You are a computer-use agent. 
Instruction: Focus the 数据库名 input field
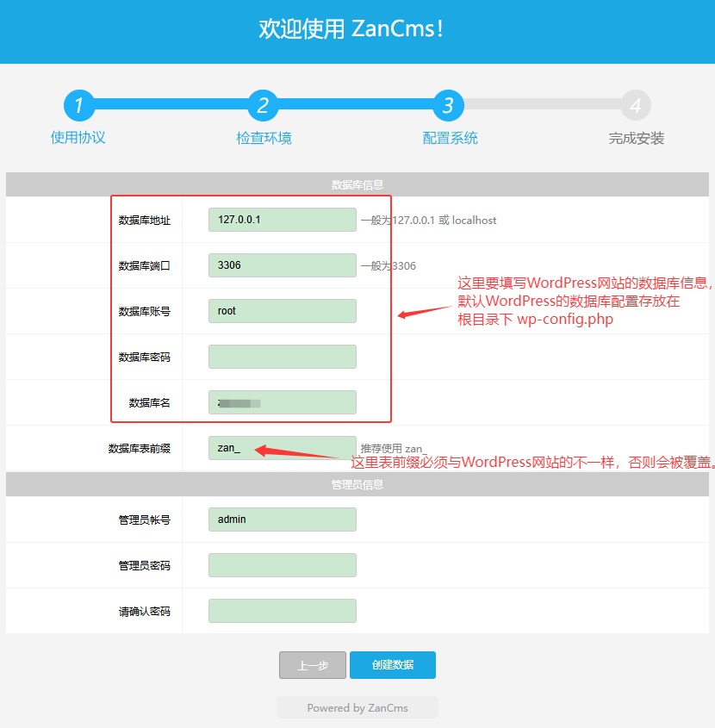[x=283, y=402]
